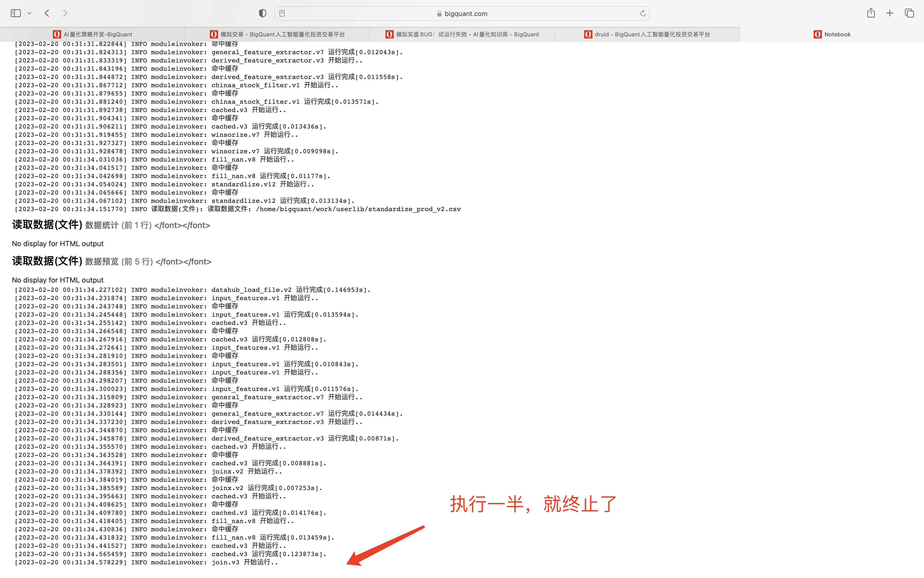Image resolution: width=924 pixels, height=578 pixels.
Task: Switch to the 模拟交易 BigQuant tab
Action: (x=277, y=34)
